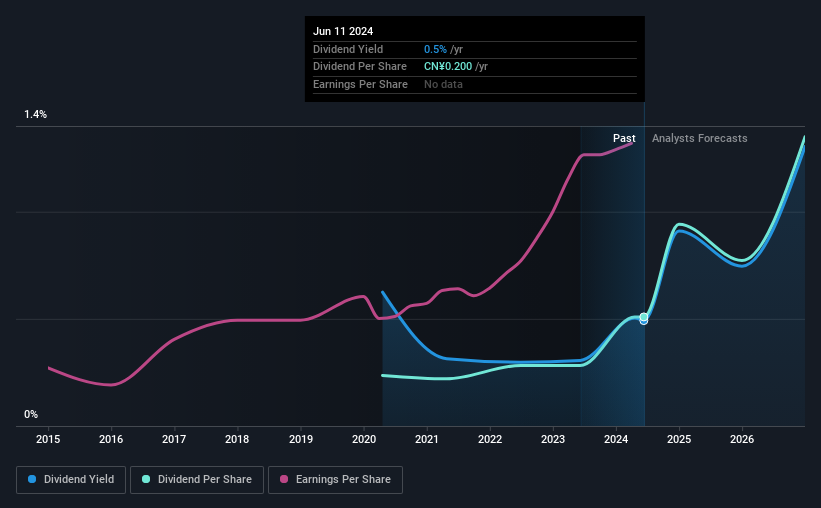Select the 2022 x-axis year label

tap(490, 439)
